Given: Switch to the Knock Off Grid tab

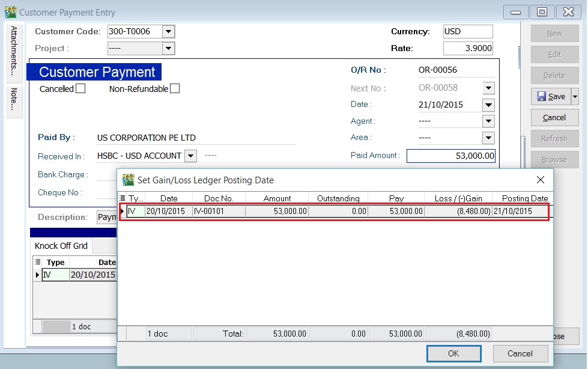Looking at the screenshot, I should [62, 246].
